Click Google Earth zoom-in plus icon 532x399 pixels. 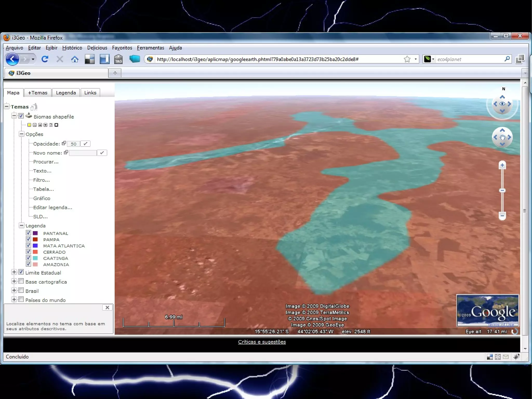point(502,165)
